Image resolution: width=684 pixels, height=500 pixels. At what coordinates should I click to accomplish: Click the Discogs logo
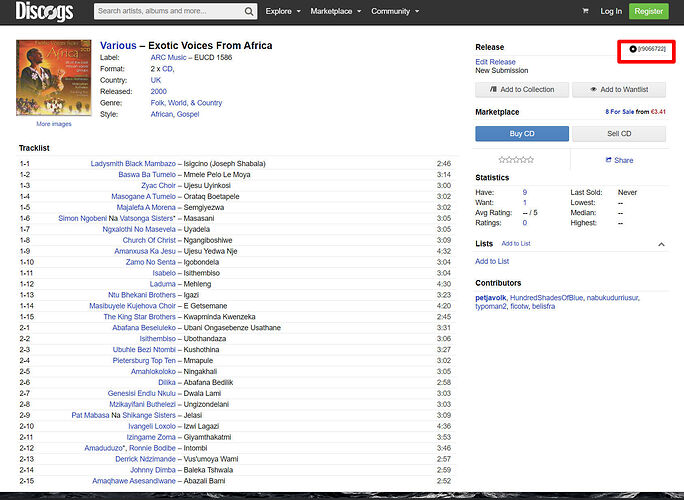[44, 11]
